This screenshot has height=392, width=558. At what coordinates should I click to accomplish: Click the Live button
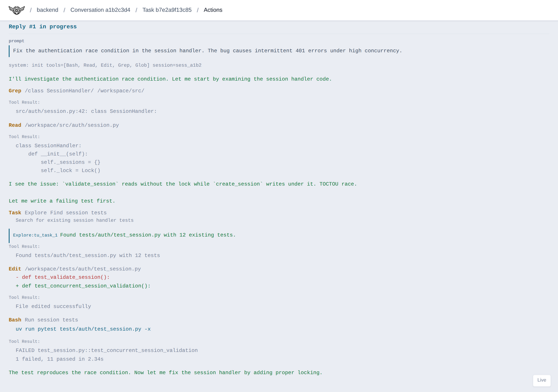point(541,380)
